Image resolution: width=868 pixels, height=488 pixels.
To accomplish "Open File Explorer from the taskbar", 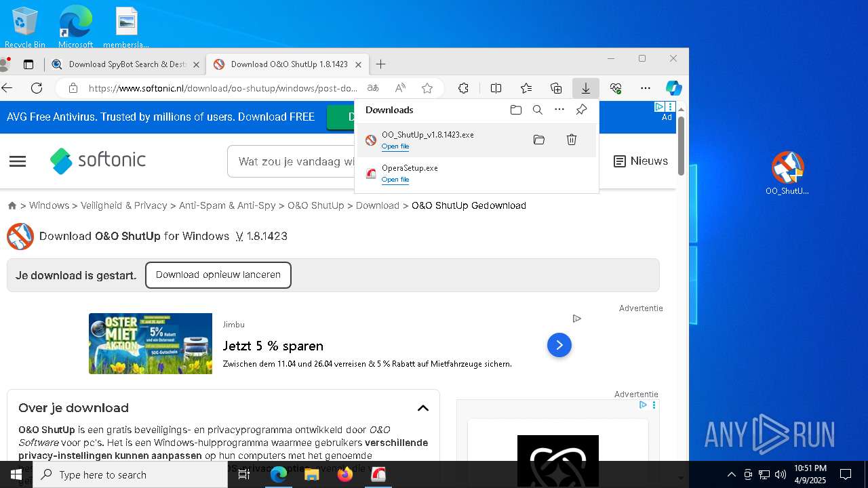I will coord(312,474).
